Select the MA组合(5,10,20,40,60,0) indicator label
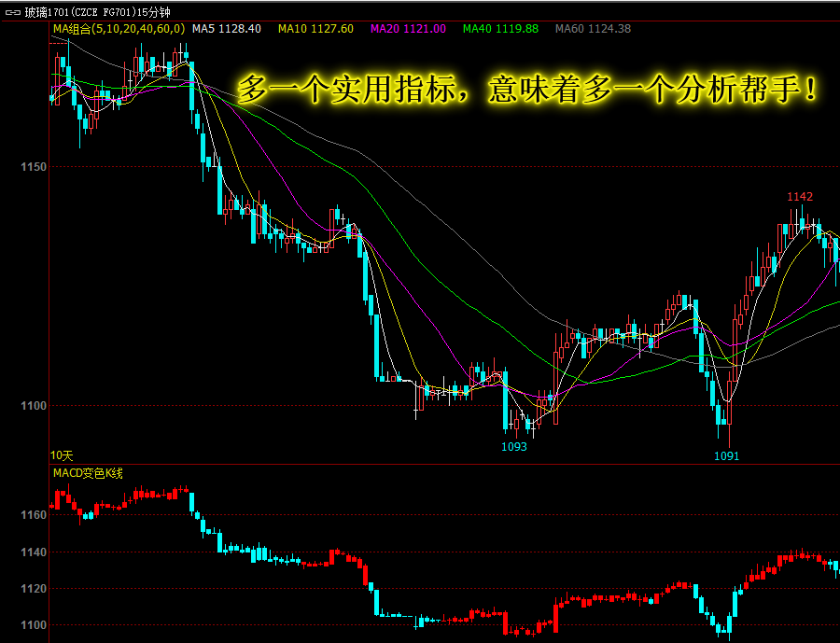 (119, 29)
